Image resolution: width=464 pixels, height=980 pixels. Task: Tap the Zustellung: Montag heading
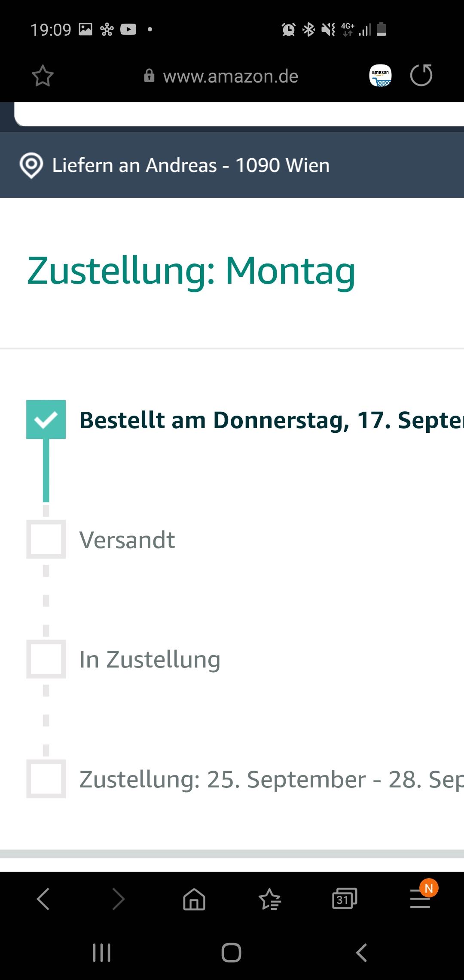191,271
